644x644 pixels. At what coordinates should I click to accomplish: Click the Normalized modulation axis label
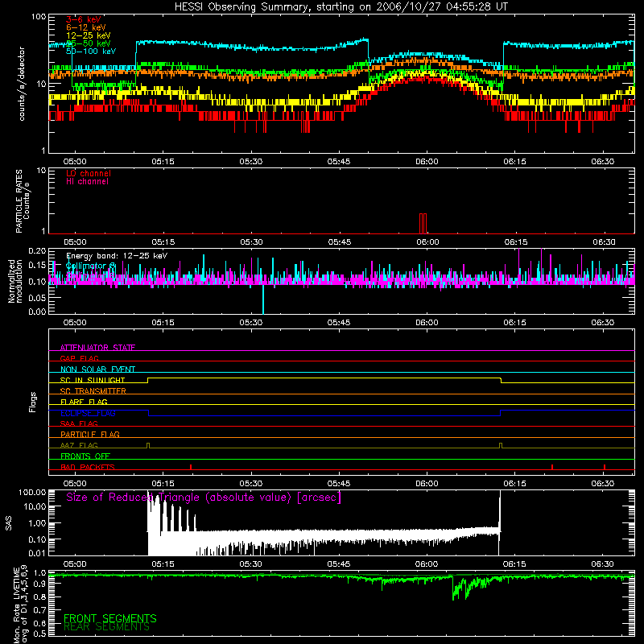tap(15, 281)
